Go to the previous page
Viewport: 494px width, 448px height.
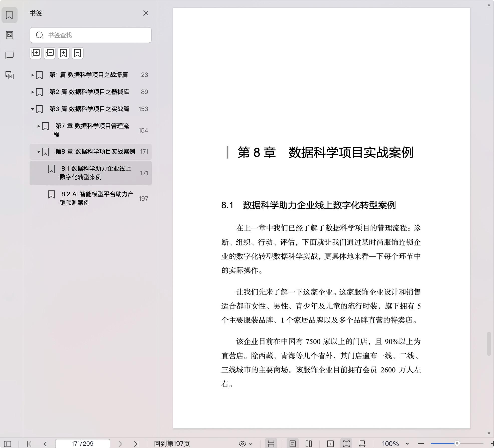(45, 444)
